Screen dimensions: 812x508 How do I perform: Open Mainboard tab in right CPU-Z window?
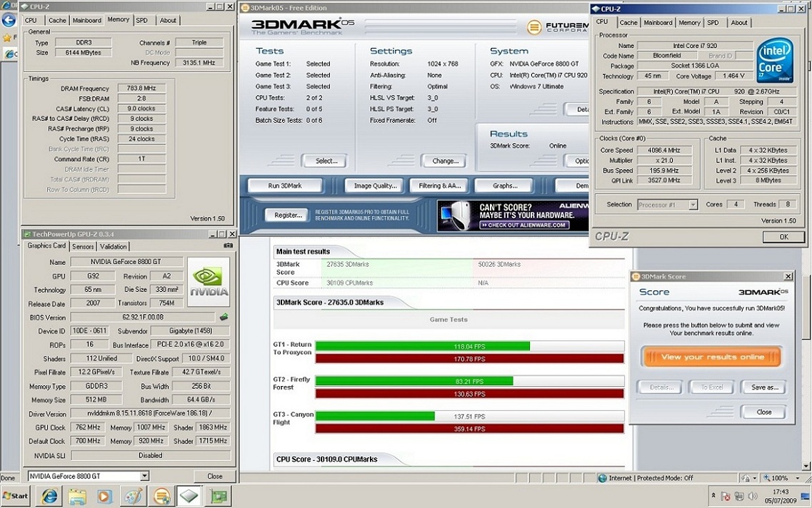pyautogui.click(x=658, y=23)
